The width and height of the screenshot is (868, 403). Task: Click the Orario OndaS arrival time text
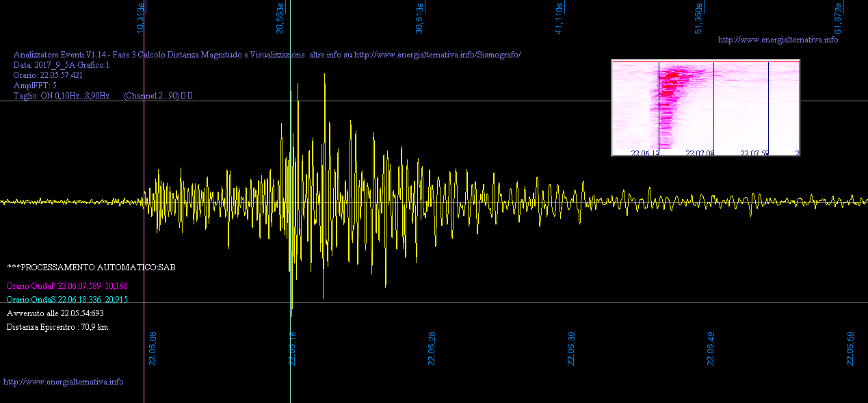click(x=67, y=300)
